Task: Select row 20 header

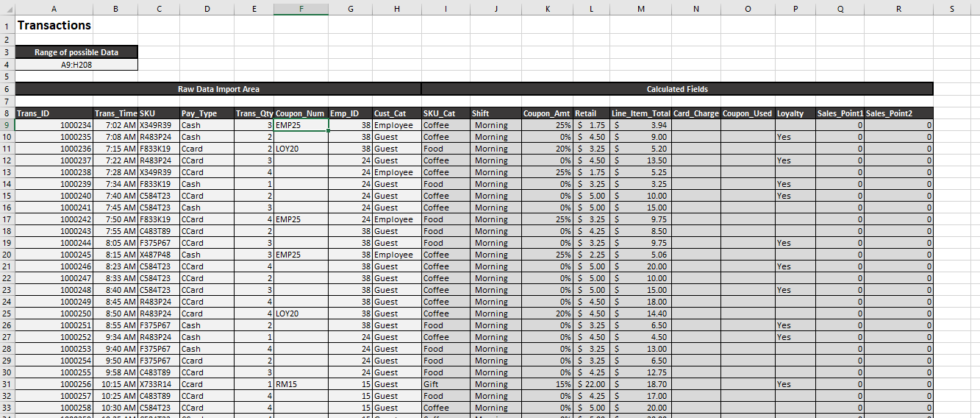Action: click(7, 255)
